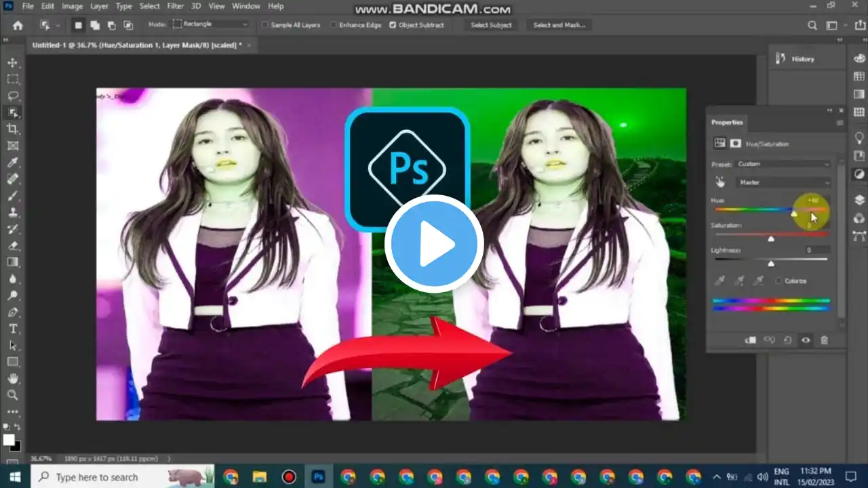868x488 pixels.
Task: Click the Colorize checkbox
Action: pyautogui.click(x=778, y=281)
